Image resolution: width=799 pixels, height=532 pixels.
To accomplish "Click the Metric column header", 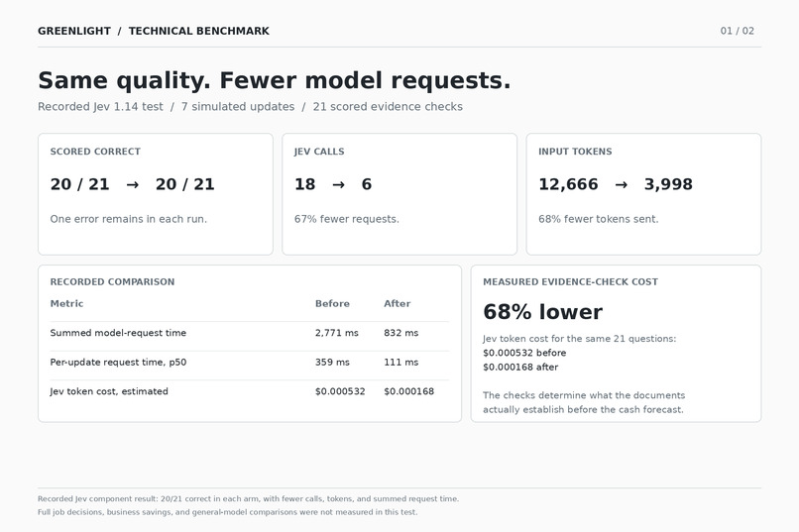I will pos(66,303).
